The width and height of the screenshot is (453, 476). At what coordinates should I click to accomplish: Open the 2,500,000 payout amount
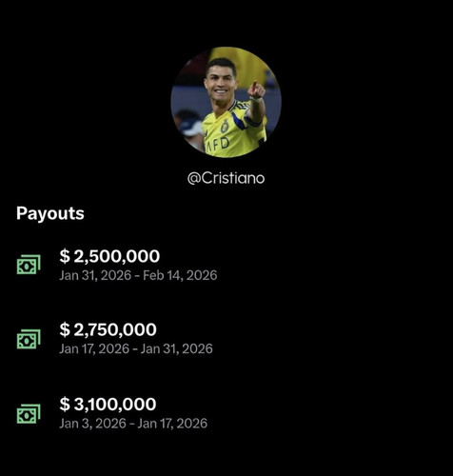117,256
